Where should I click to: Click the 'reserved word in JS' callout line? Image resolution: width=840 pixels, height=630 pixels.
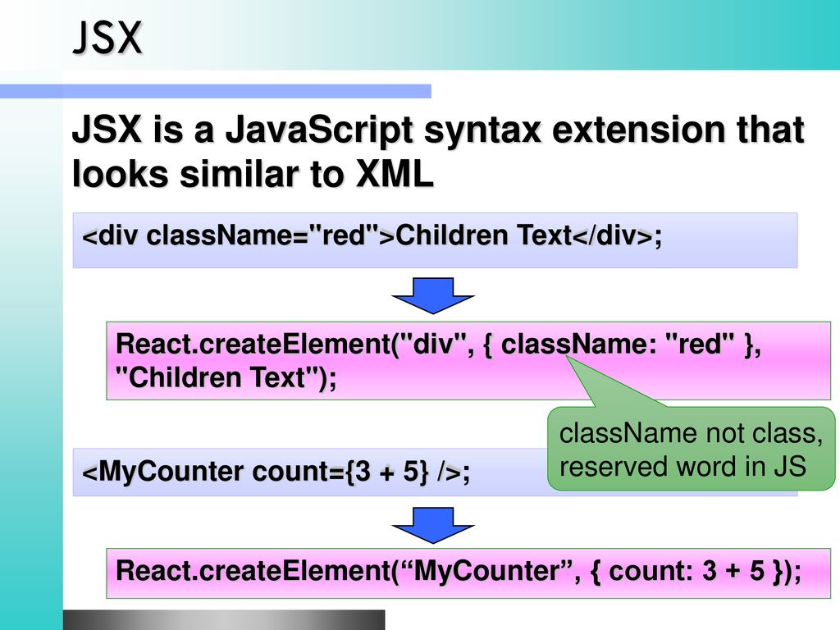[x=682, y=466]
